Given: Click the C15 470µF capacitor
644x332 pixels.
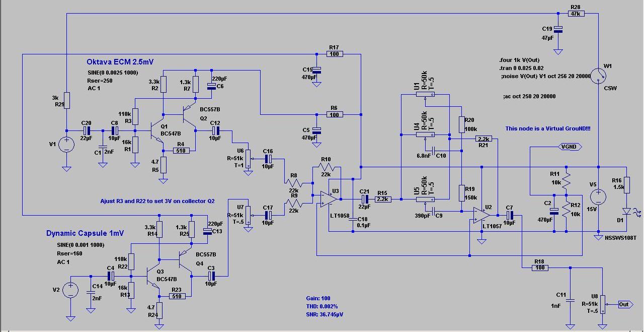Looking at the screenshot, I should tap(316, 71).
